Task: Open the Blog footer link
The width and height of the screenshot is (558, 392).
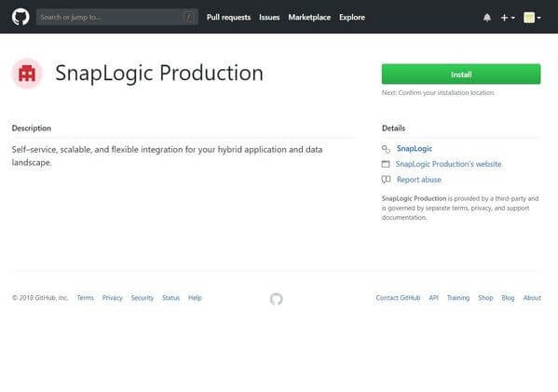Action: (x=508, y=298)
